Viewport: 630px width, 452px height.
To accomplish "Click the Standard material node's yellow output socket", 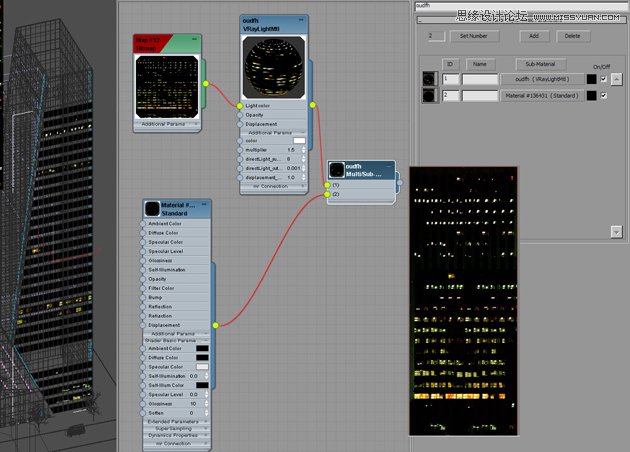I will click(216, 325).
